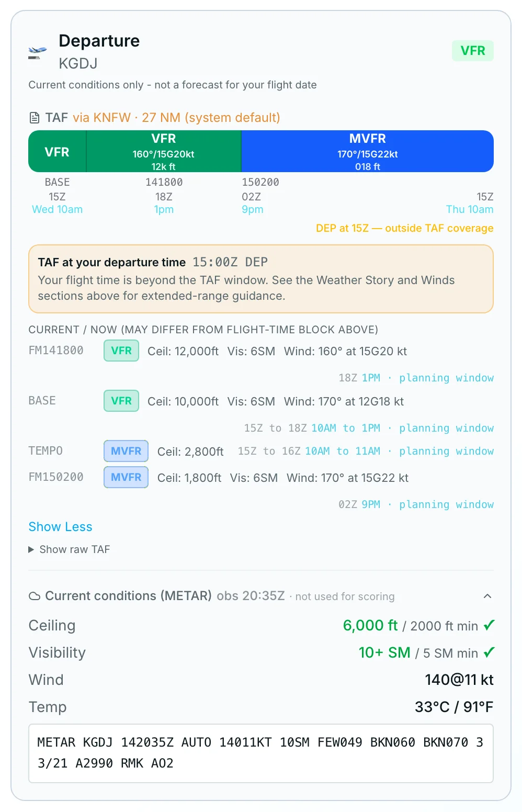Collapse the Current conditions METAR section
This screenshot has height=812, width=522.
click(487, 596)
